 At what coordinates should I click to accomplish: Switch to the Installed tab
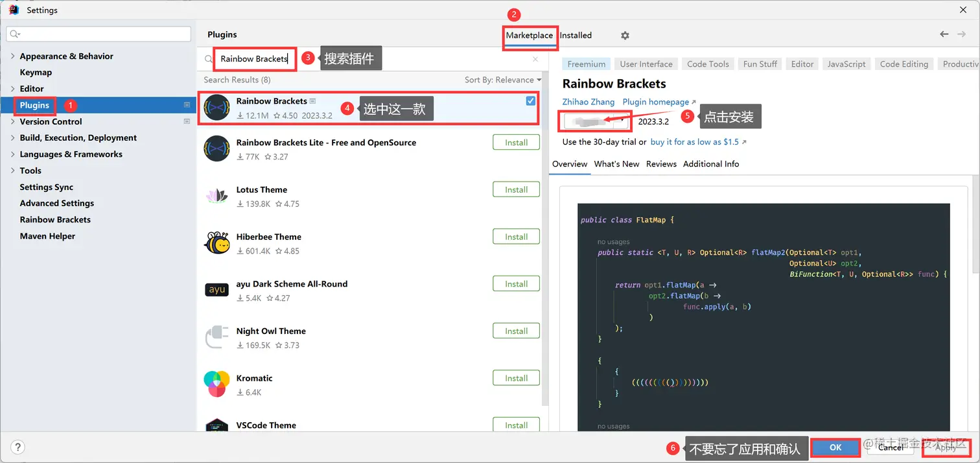point(576,35)
